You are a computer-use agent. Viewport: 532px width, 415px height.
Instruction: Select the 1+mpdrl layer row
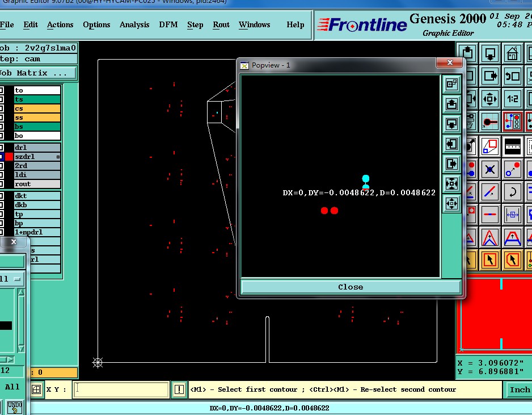[37, 232]
